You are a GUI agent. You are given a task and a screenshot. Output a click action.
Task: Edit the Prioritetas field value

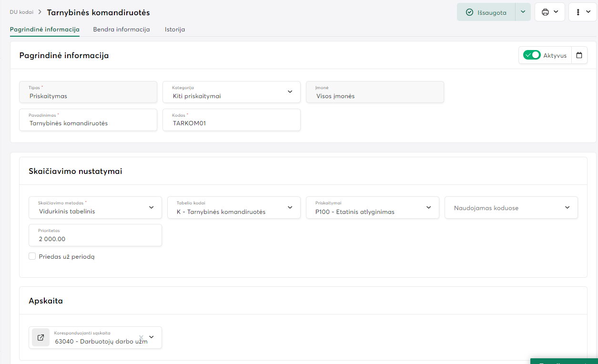95,235
